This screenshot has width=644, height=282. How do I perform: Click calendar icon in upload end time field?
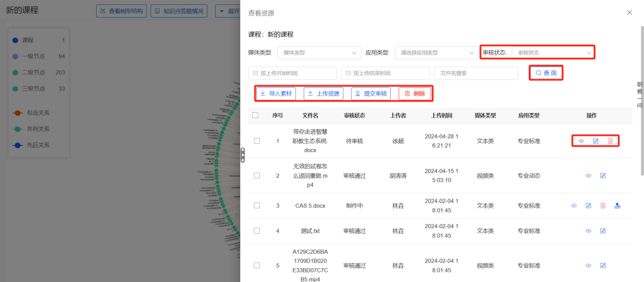tap(348, 73)
